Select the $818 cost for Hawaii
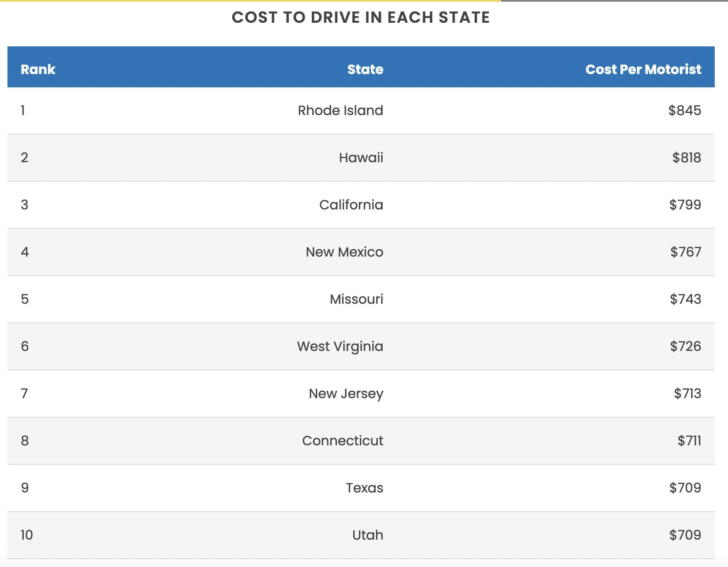The height and width of the screenshot is (567, 728). tap(686, 158)
